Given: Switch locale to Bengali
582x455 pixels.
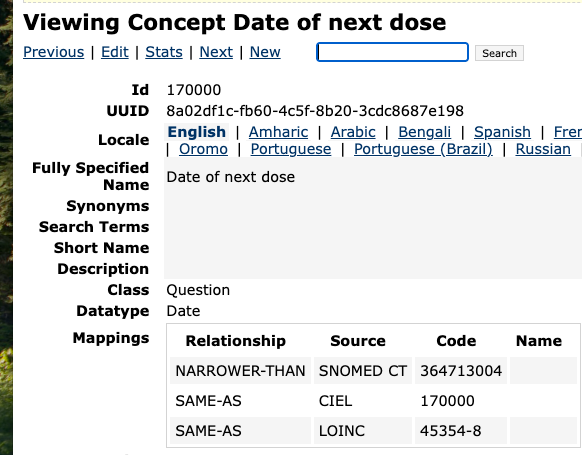Looking at the screenshot, I should point(425,132).
